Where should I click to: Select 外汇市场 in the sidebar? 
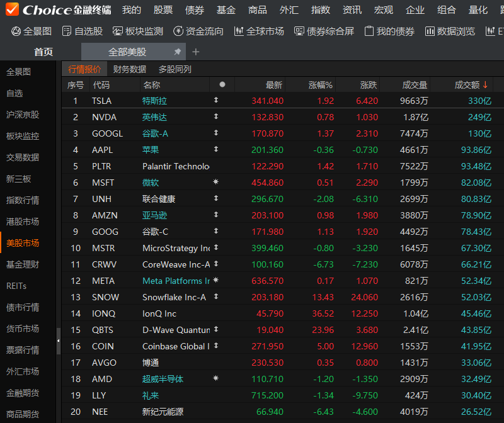(23, 371)
